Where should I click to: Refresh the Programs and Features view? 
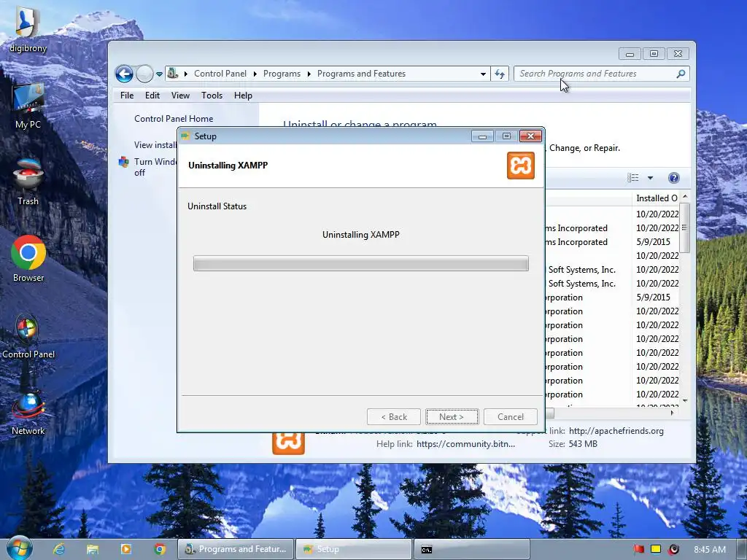coord(499,74)
